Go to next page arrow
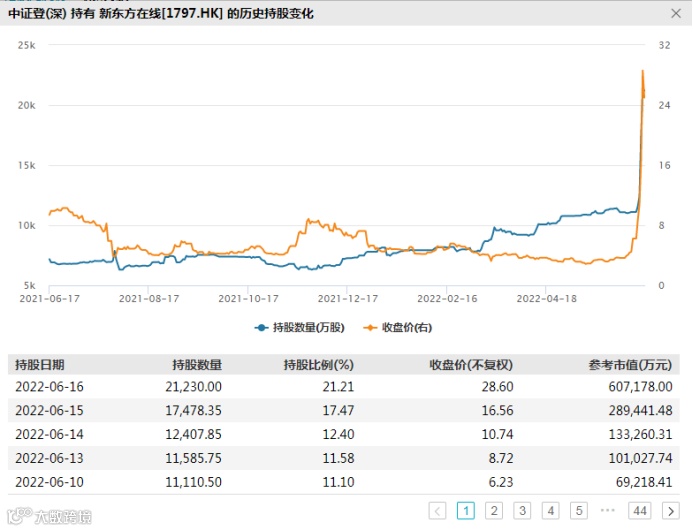693x531 pixels. pyautogui.click(x=670, y=511)
